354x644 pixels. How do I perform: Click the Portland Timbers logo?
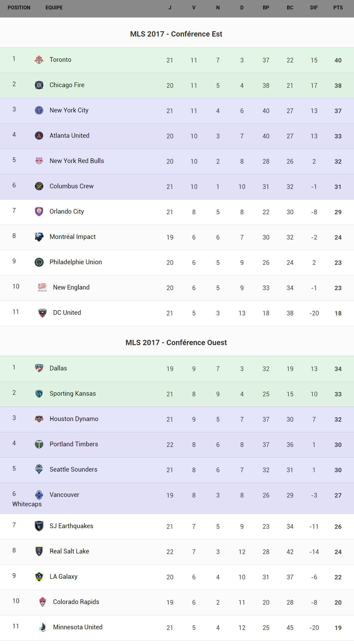pyautogui.click(x=39, y=444)
